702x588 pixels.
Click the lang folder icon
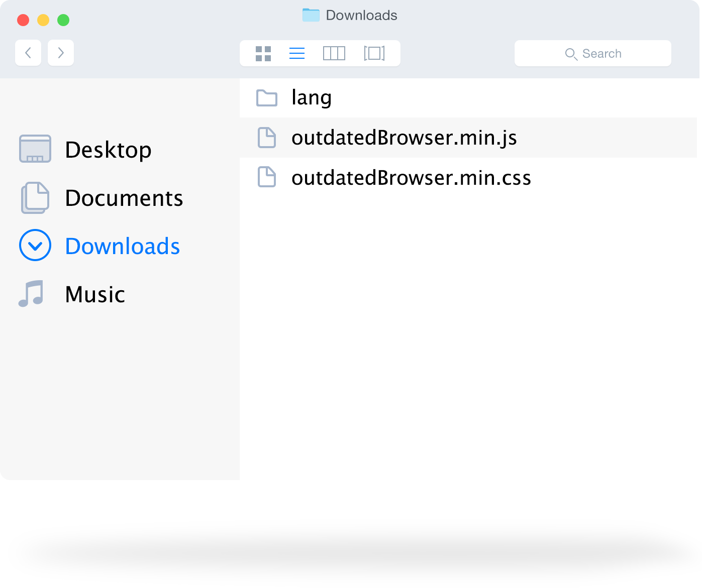point(267,98)
